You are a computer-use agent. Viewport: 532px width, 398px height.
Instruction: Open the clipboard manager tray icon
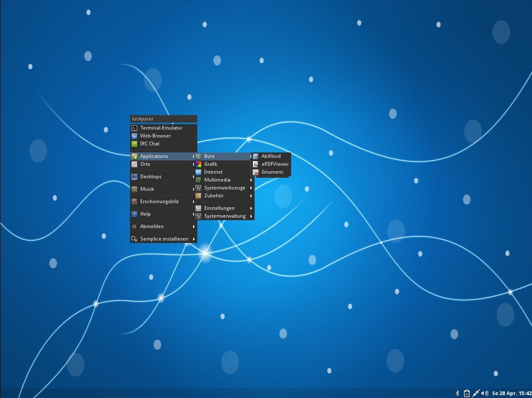[x=466, y=393]
